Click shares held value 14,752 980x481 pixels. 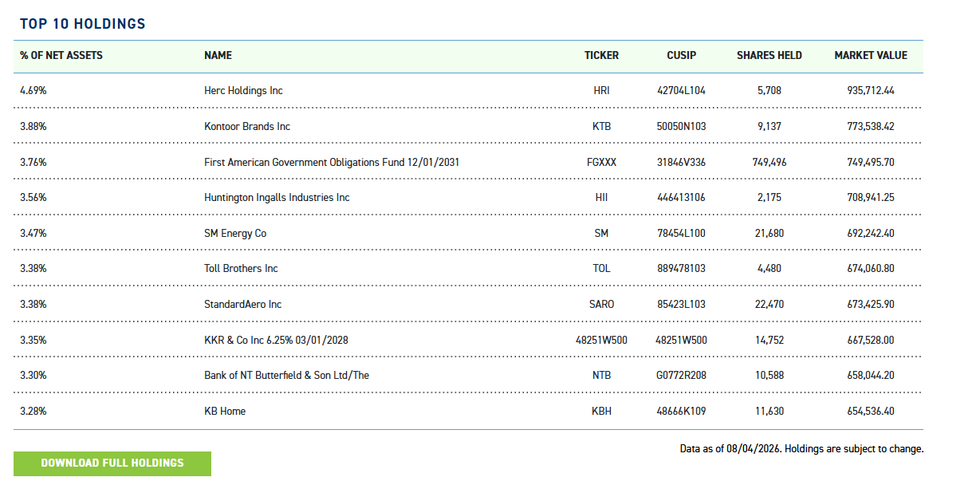tap(769, 341)
